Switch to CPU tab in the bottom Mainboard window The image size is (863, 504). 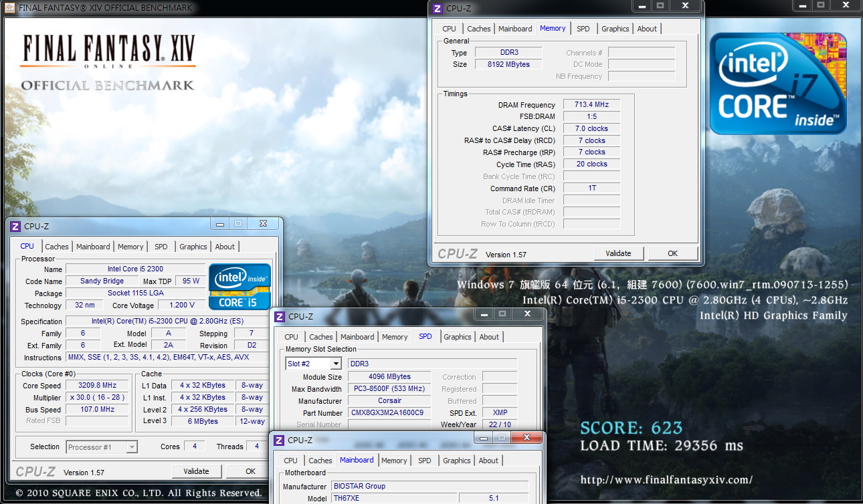291,461
